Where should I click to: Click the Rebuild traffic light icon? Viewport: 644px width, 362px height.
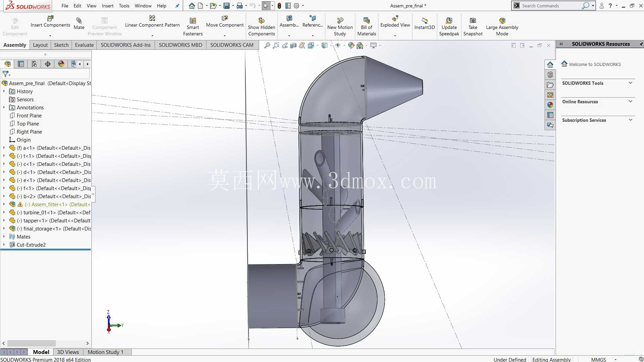coord(279,6)
